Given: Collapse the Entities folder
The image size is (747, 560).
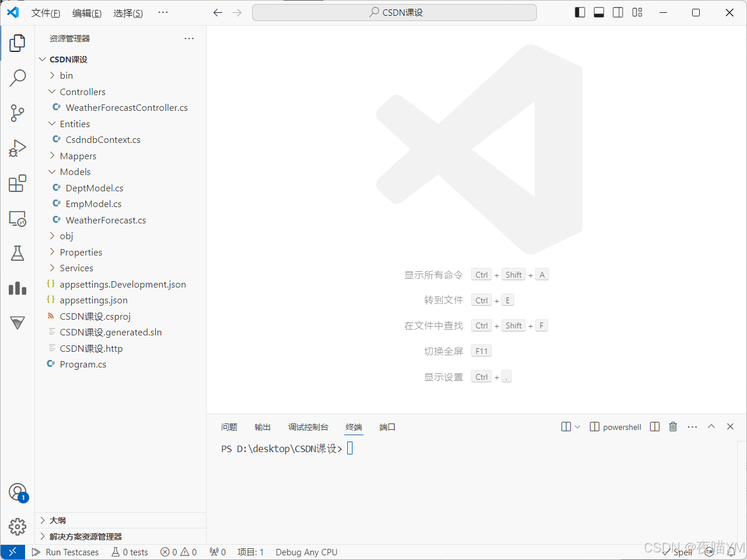Looking at the screenshot, I should 52,124.
